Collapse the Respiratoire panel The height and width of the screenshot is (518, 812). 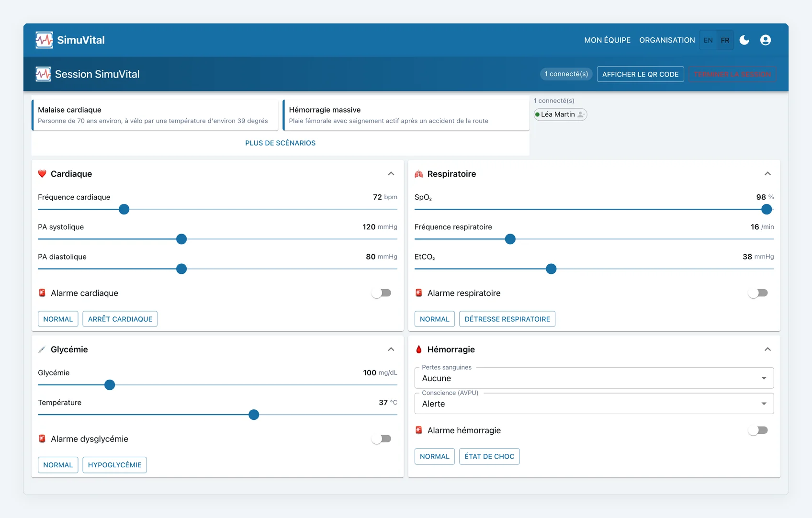coord(767,174)
